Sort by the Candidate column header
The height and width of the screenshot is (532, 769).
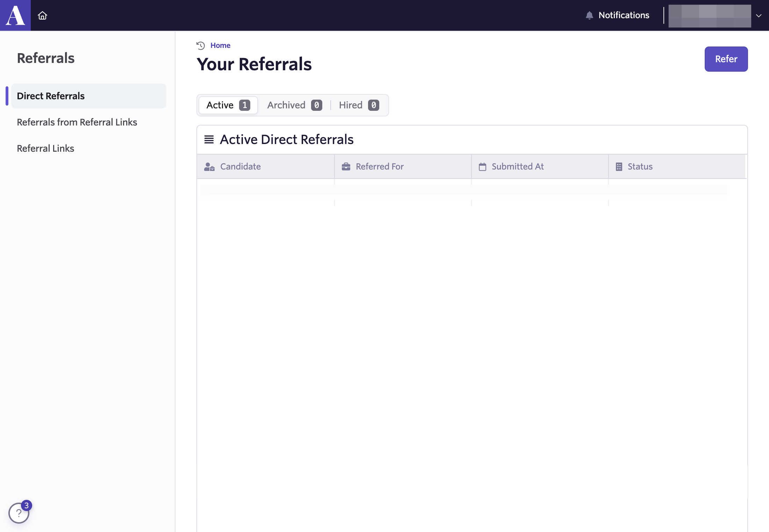coord(266,166)
